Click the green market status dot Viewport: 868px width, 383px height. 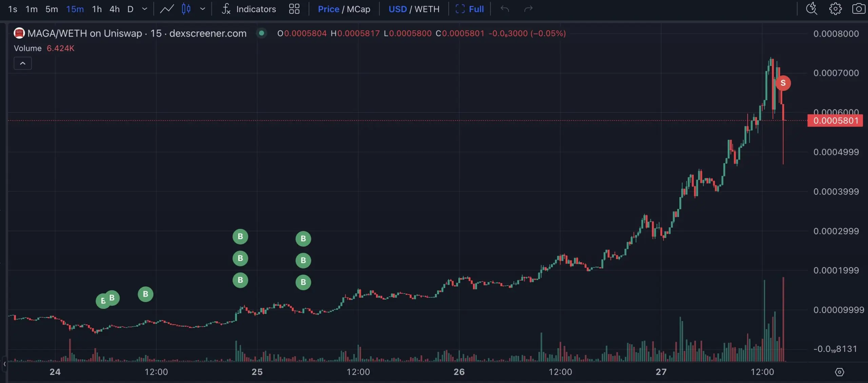click(261, 33)
